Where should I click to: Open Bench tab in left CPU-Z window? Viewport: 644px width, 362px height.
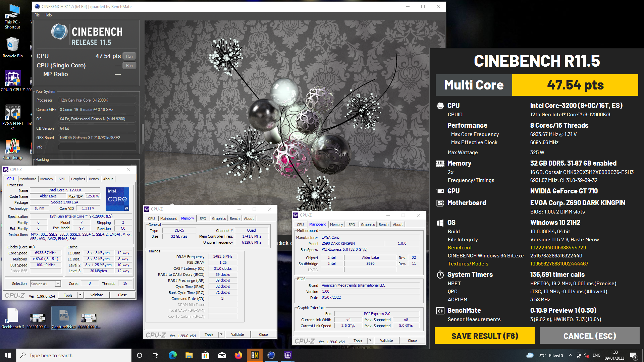pos(94,179)
